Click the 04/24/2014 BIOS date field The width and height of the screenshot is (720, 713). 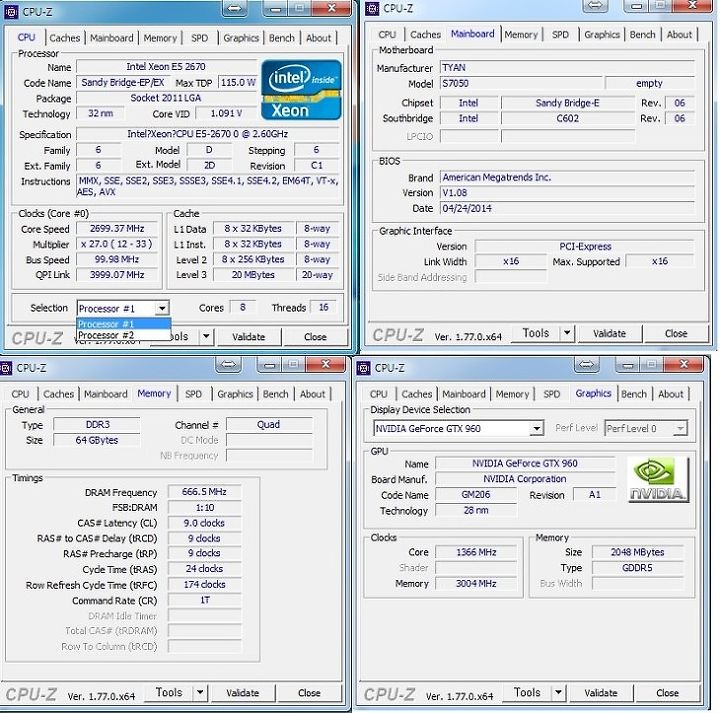pos(567,208)
